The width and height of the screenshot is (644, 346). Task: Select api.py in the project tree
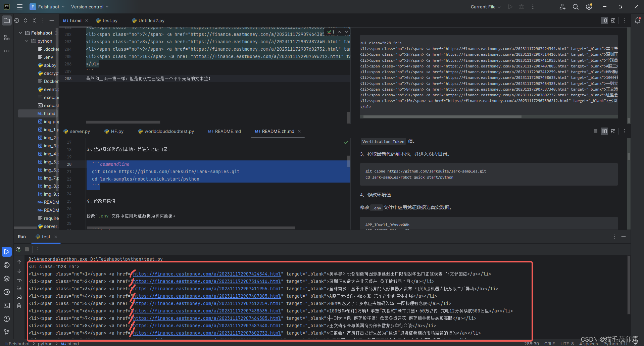click(47, 65)
